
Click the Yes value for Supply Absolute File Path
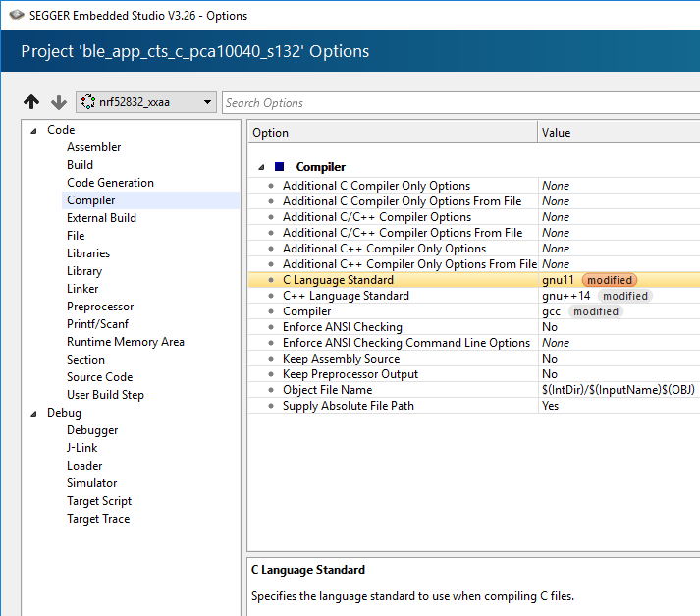[550, 406]
